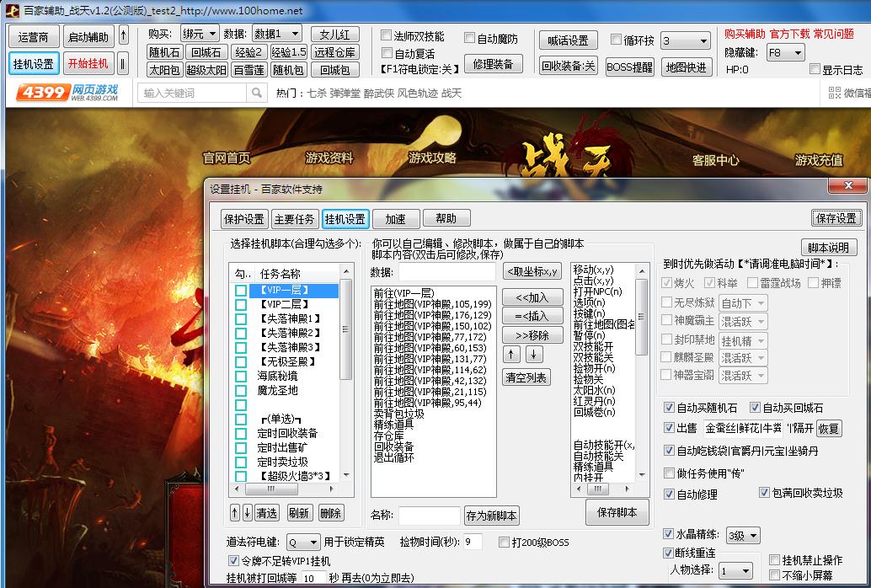Select 卖背包垃圾 line in script content

(x=398, y=414)
